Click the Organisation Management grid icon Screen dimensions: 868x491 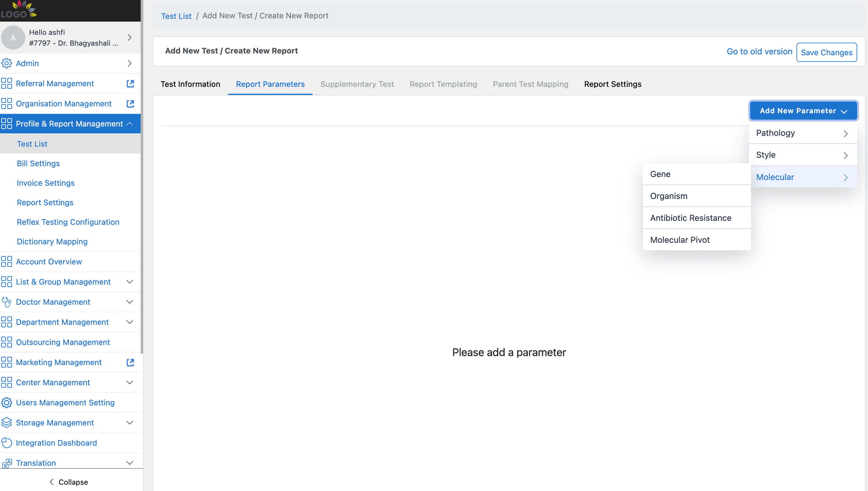point(6,104)
